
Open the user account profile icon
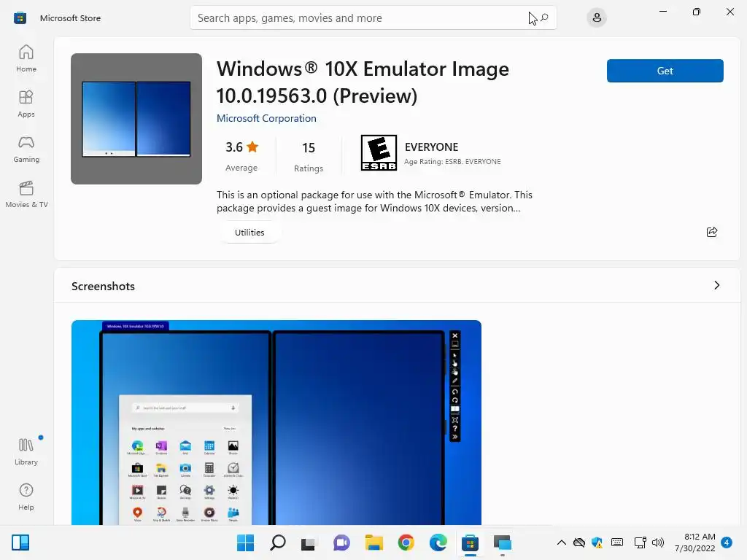click(597, 18)
